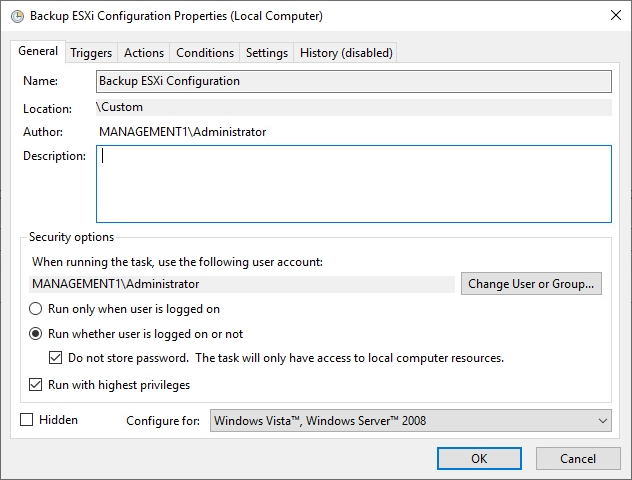Select the General tab
Image resolution: width=632 pixels, height=480 pixels.
pyautogui.click(x=38, y=52)
